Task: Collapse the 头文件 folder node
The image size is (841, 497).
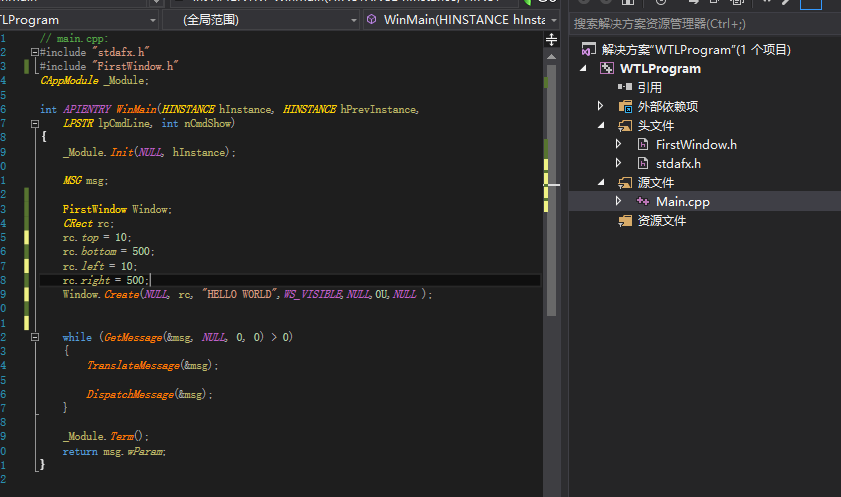Action: 601,125
